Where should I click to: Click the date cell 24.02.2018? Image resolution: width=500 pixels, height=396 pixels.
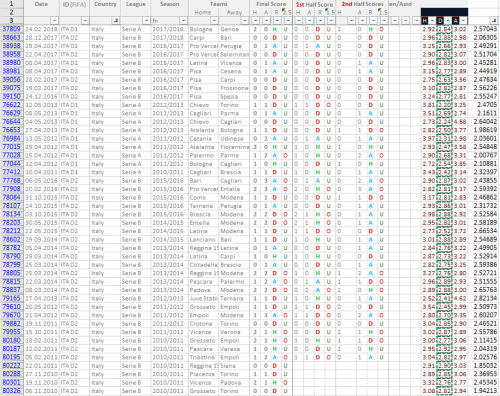[x=41, y=29]
